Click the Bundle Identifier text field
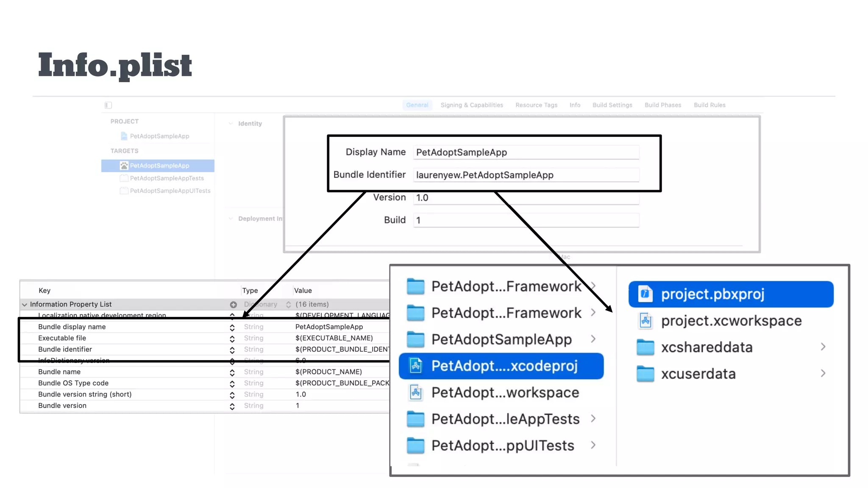Viewport: 868px width, 488px height. pos(526,175)
